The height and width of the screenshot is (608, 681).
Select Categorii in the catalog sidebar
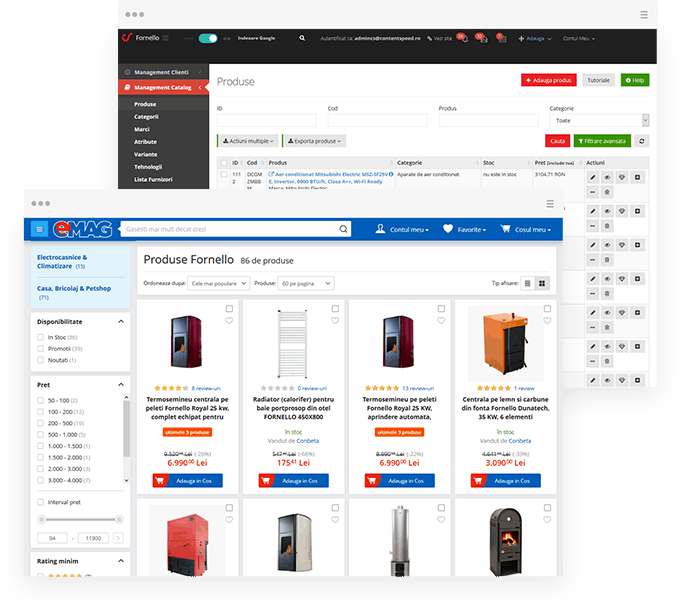147,116
